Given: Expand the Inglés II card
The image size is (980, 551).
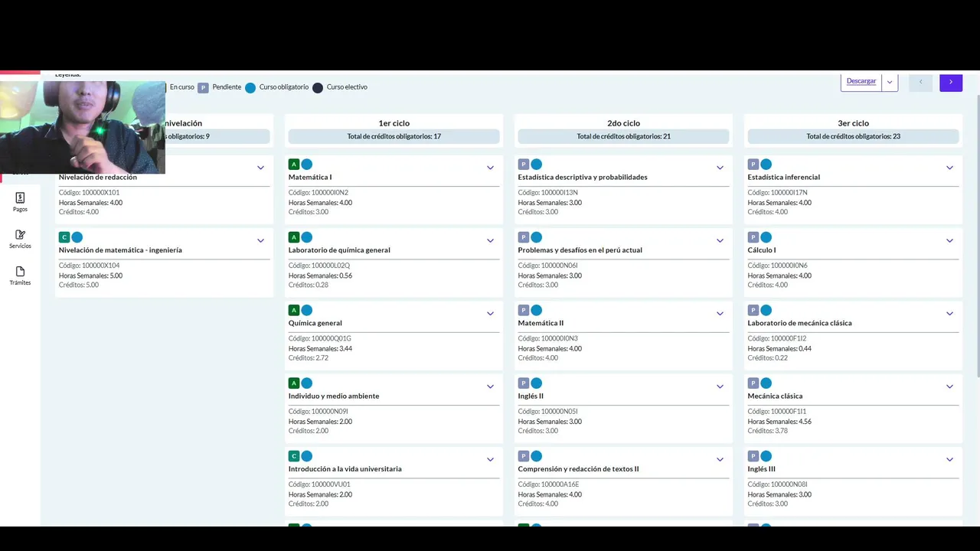Looking at the screenshot, I should click(x=720, y=386).
